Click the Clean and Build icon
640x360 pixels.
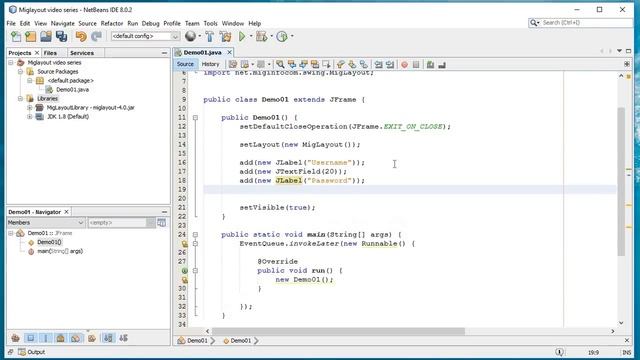pos(225,36)
